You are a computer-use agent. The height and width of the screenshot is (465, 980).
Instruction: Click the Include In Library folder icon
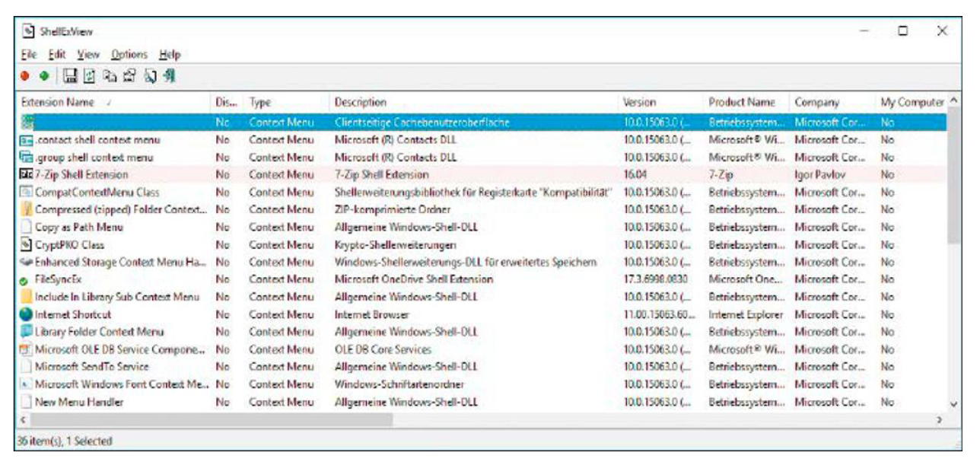[x=27, y=297]
